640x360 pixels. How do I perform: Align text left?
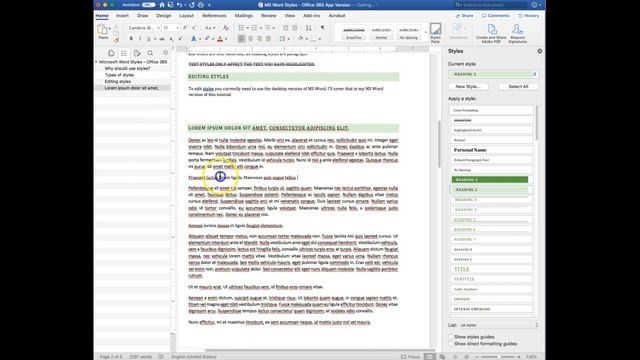coord(242,39)
